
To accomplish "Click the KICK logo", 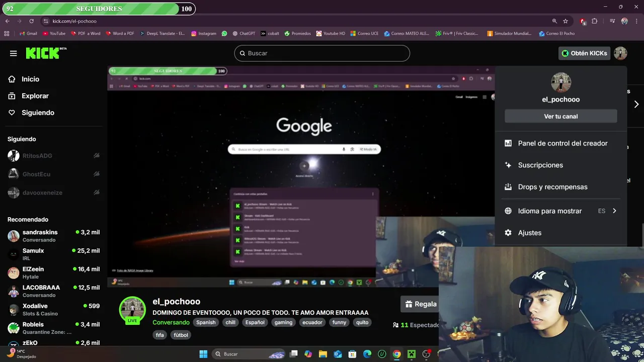I will tap(46, 53).
